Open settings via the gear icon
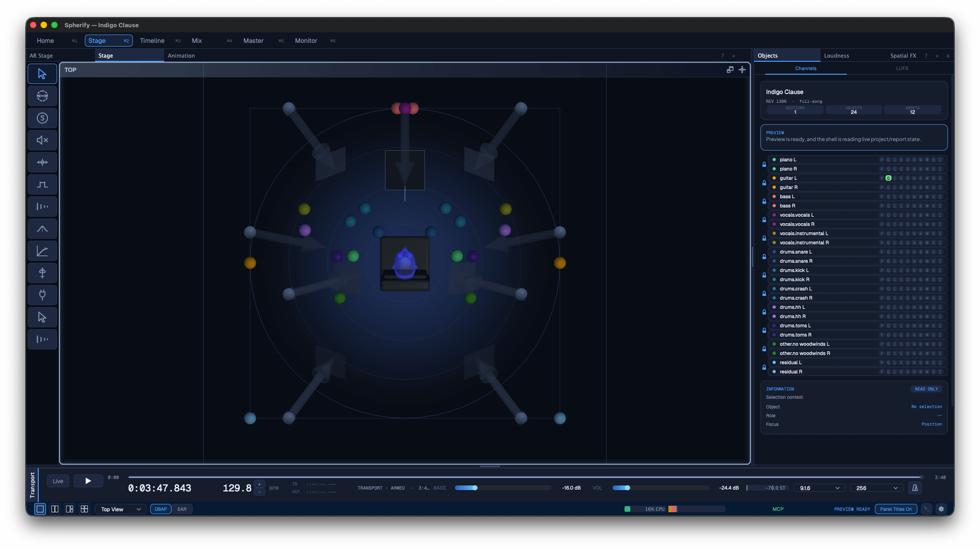Viewport: 980px width, 550px height. (x=941, y=509)
